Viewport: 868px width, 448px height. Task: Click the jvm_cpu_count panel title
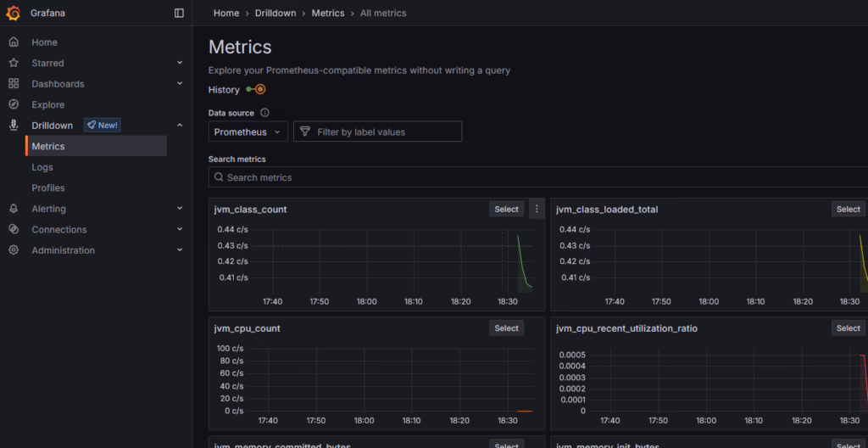tap(248, 328)
